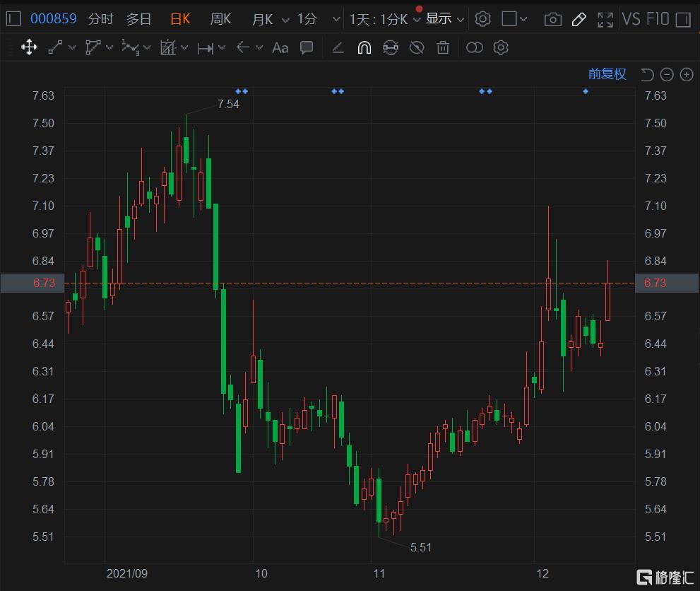Image resolution: width=700 pixels, height=591 pixels.
Task: Click the month 12 axis label
Action: [x=542, y=573]
